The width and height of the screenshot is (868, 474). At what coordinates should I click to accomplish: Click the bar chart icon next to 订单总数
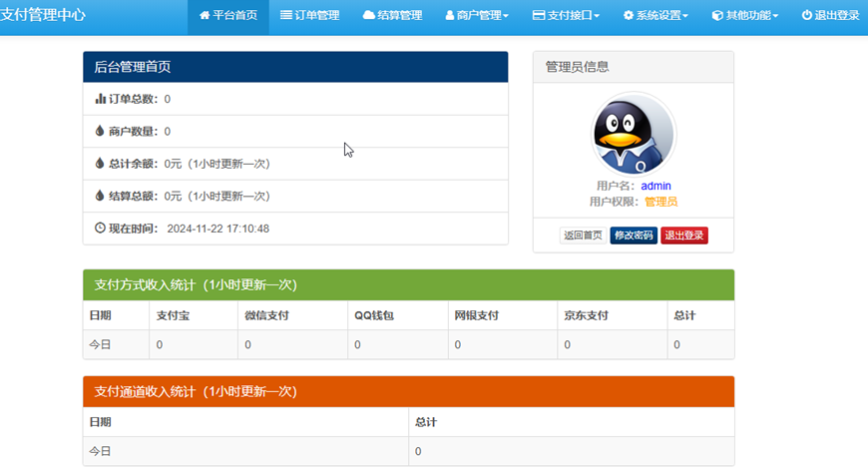[100, 99]
